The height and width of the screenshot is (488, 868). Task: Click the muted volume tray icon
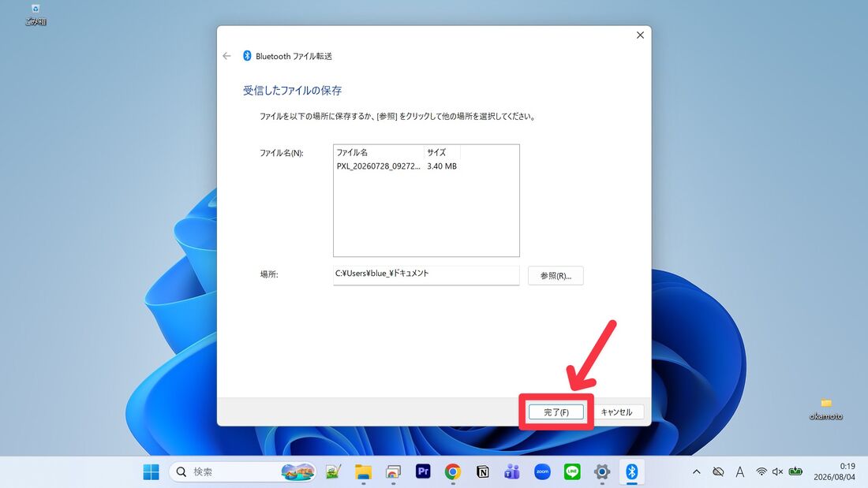point(778,472)
